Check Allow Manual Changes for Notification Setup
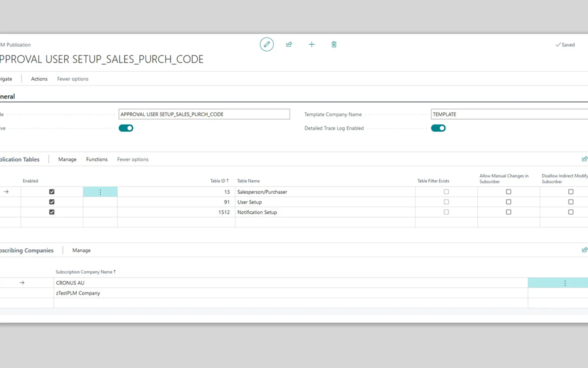This screenshot has height=368, width=588. click(509, 212)
